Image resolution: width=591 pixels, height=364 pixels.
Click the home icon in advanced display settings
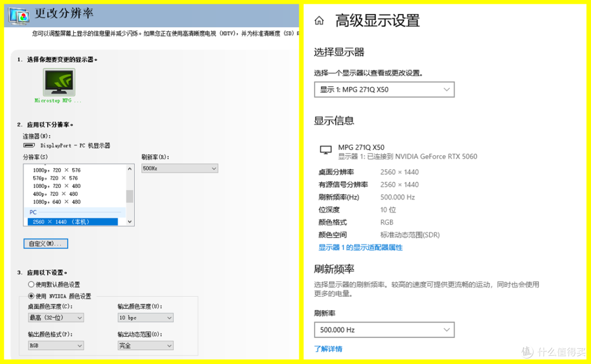click(x=319, y=21)
